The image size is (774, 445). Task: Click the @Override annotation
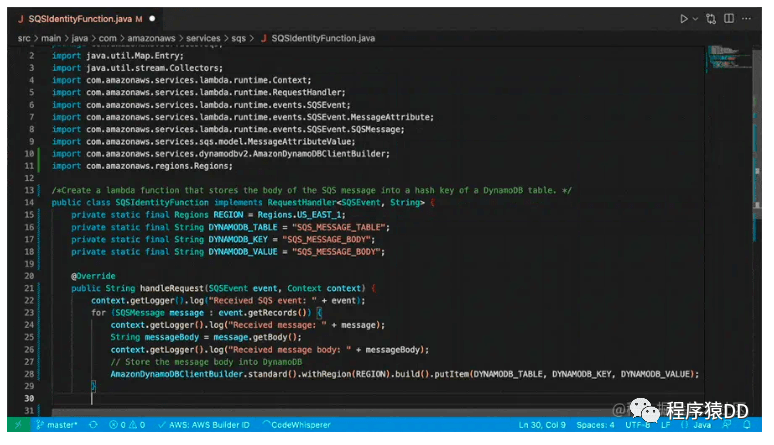(93, 276)
